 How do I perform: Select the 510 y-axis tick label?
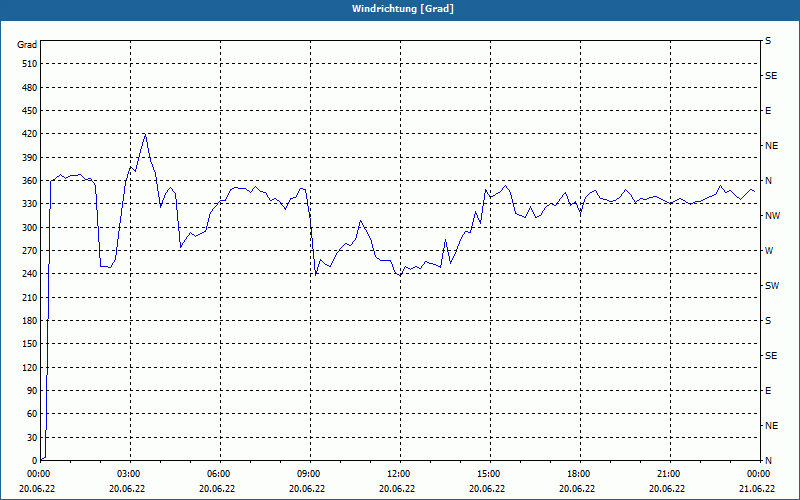coord(30,64)
